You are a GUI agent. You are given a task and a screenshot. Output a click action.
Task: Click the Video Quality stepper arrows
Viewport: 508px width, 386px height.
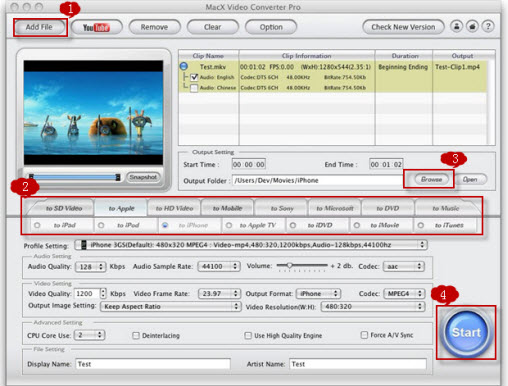click(103, 294)
